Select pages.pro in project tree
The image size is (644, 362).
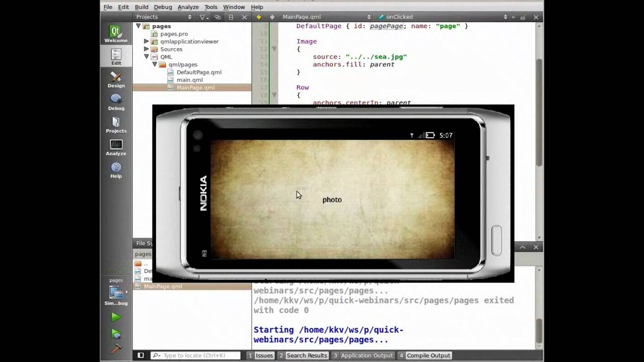(x=174, y=34)
